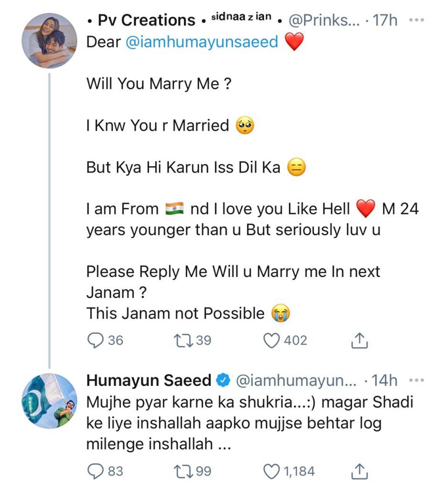Open the reply icon on Pv Creations tweet
Image resolution: width=448 pixels, height=489 pixels.
click(95, 340)
